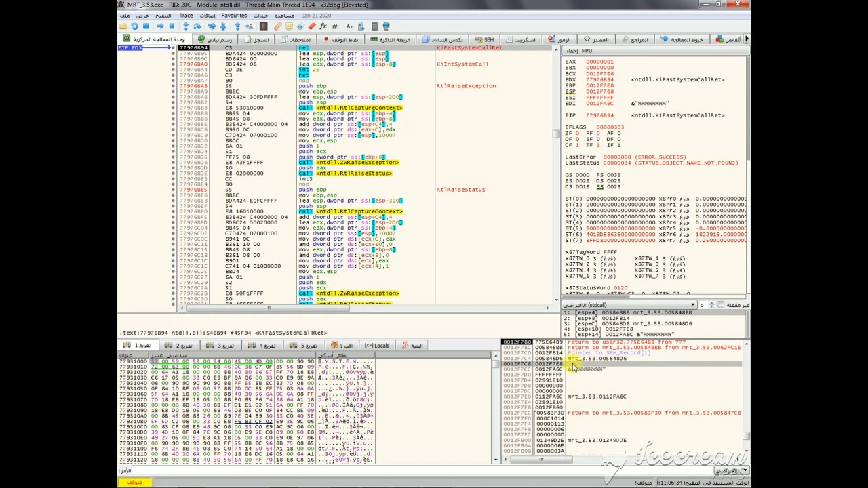Open the Locals tab
The height and width of the screenshot is (488, 868).
pyautogui.click(x=377, y=346)
